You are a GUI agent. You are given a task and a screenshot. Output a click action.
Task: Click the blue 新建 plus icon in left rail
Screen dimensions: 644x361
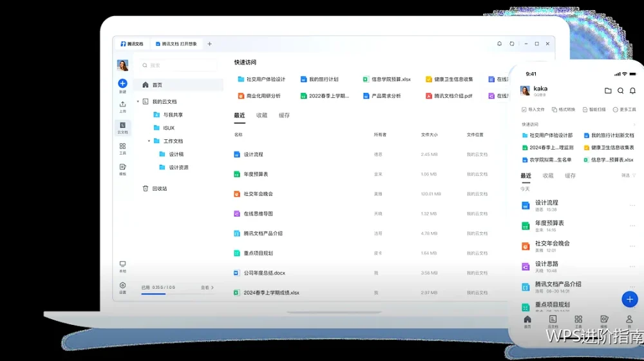122,83
